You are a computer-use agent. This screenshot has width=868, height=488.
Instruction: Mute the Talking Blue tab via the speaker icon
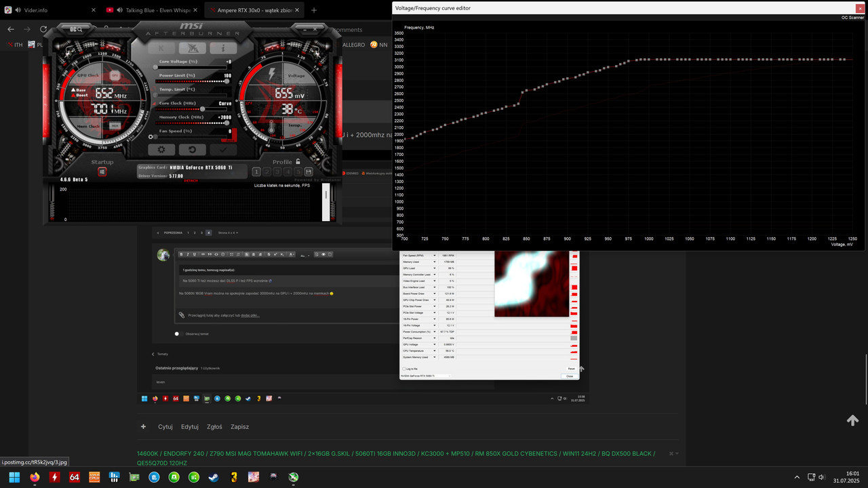[x=120, y=10]
